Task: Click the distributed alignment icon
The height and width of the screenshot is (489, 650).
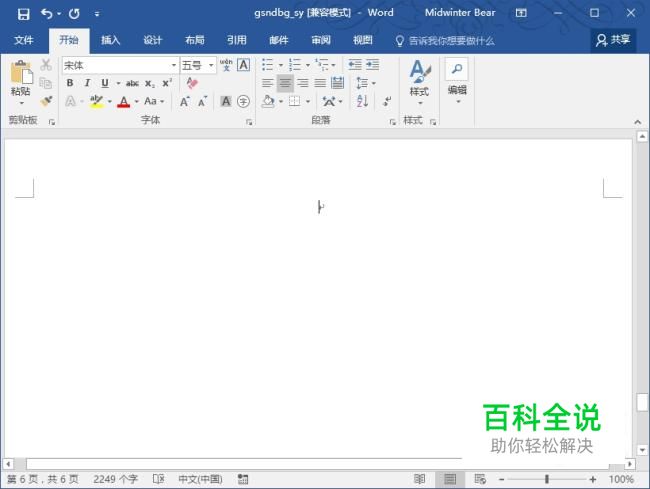Action: (337, 83)
